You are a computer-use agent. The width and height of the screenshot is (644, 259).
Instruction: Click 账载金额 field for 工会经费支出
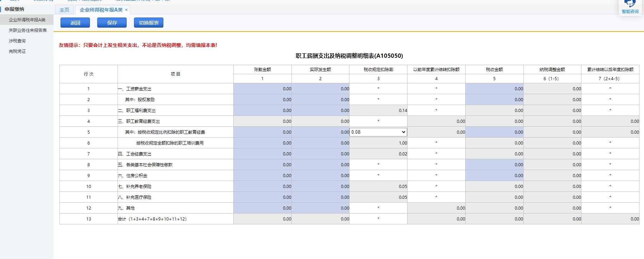[x=262, y=154]
